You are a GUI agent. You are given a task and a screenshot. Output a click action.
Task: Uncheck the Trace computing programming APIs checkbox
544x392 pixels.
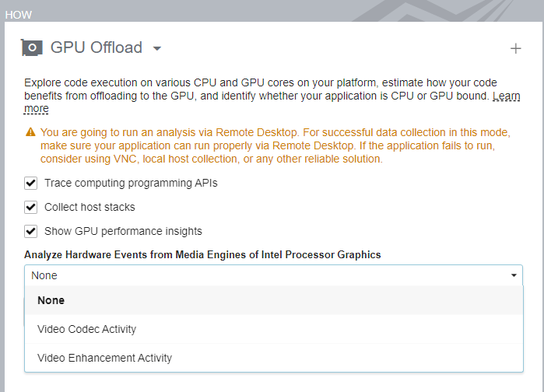31,184
